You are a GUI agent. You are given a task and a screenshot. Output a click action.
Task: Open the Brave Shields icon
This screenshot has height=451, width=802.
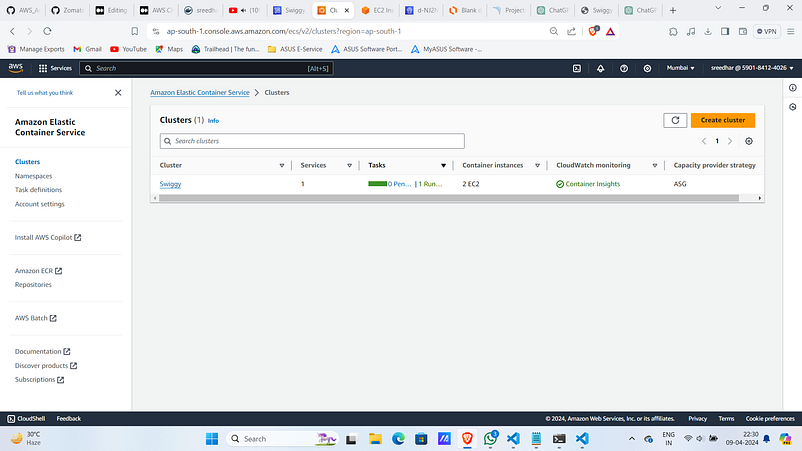point(593,31)
